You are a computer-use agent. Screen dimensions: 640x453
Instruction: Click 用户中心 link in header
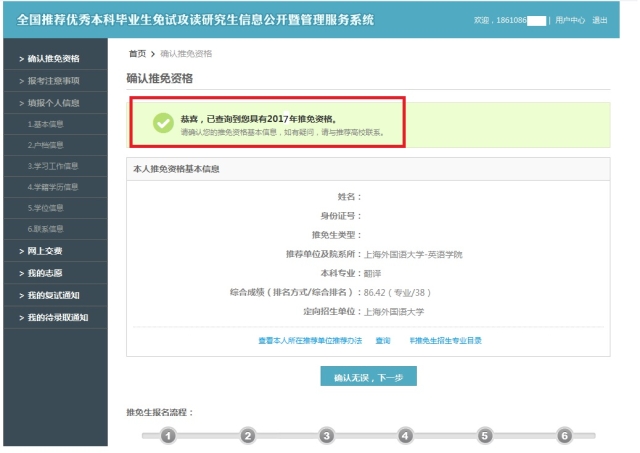pos(570,20)
